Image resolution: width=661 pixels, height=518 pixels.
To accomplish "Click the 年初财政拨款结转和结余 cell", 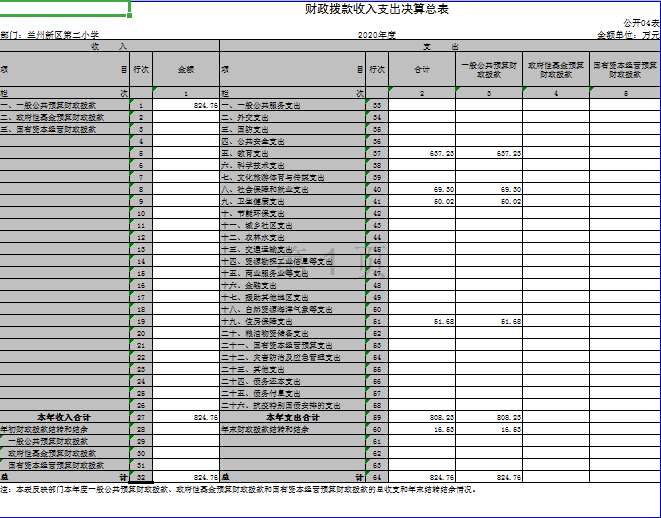I will click(x=48, y=428).
